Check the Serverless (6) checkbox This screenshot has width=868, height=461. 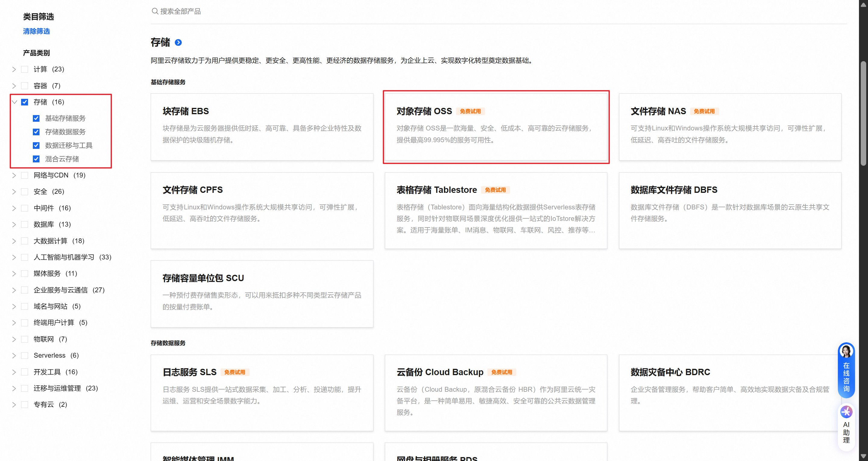point(25,356)
